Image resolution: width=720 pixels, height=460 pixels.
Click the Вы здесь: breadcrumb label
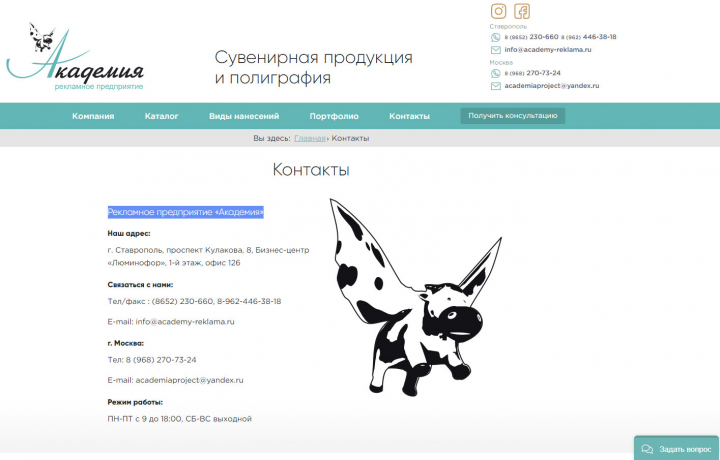[272, 138]
